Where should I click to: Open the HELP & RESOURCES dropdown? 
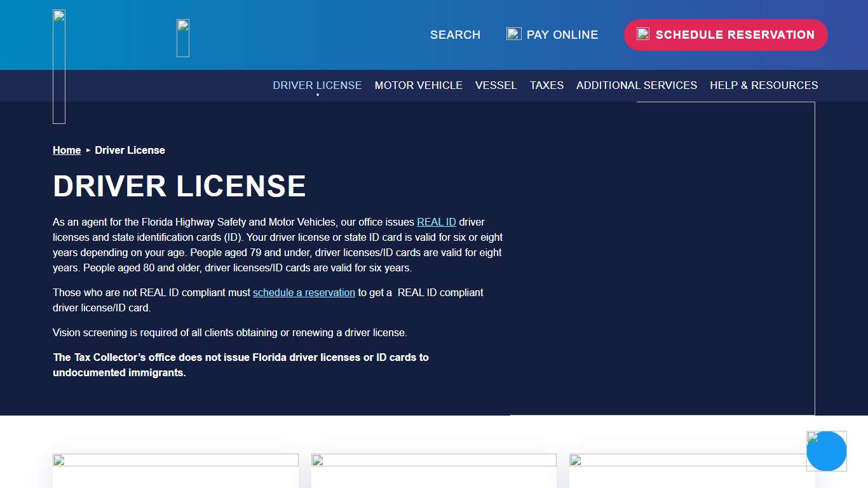(x=764, y=85)
